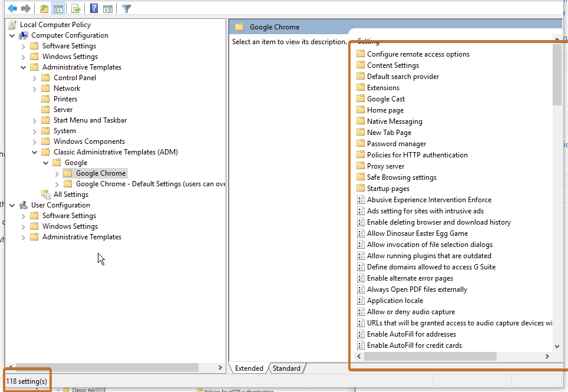
Task: Click the Local Computer Policy root icon
Action: (x=13, y=25)
